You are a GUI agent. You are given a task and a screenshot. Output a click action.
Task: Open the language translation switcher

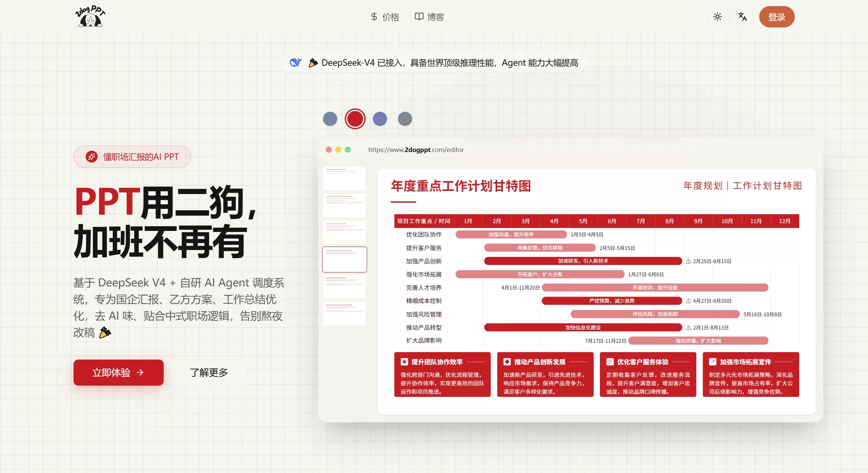(x=743, y=17)
